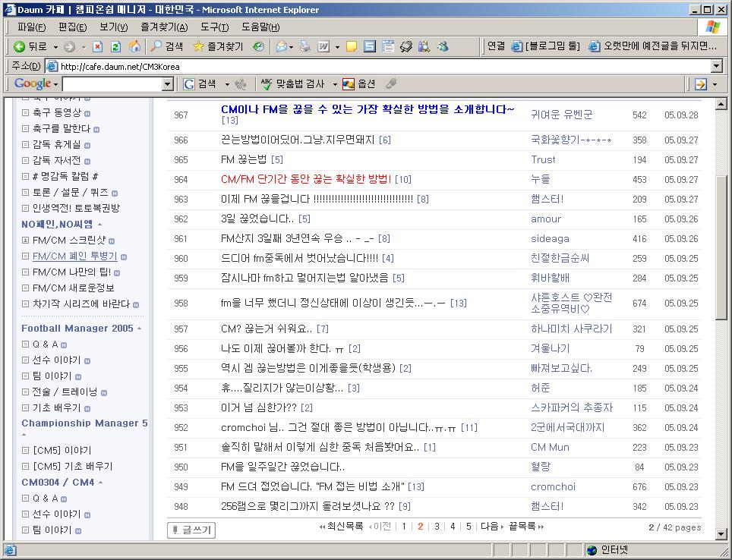Open the 검색 search pane in IE toolbar

pyautogui.click(x=166, y=46)
